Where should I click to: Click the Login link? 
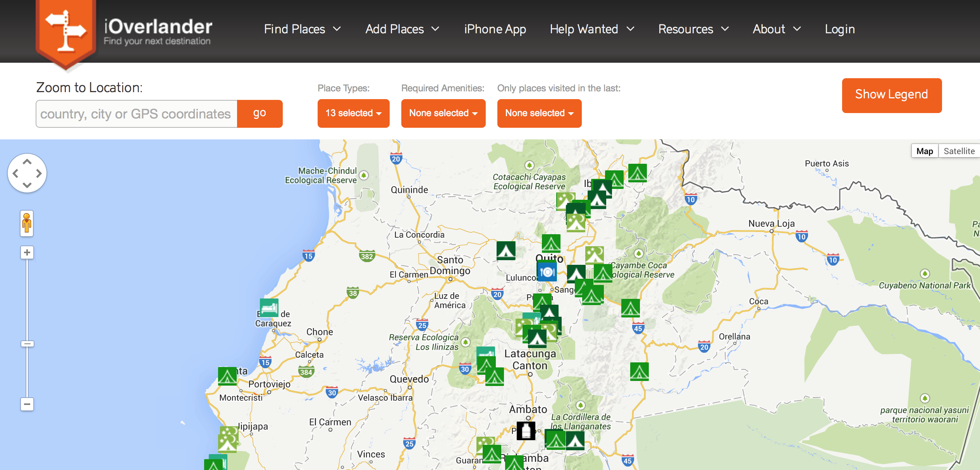[x=839, y=29]
